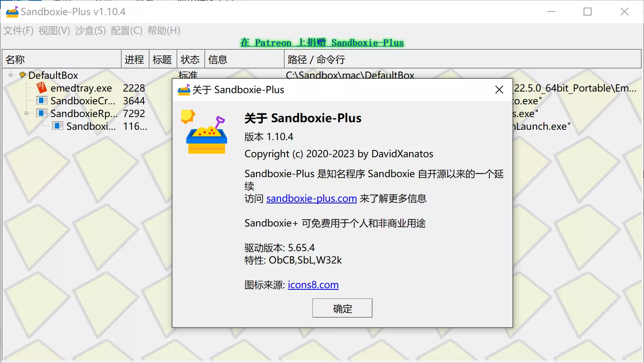Open the icons8.com hyperlink
Screen dimensions: 644x363
click(313, 285)
